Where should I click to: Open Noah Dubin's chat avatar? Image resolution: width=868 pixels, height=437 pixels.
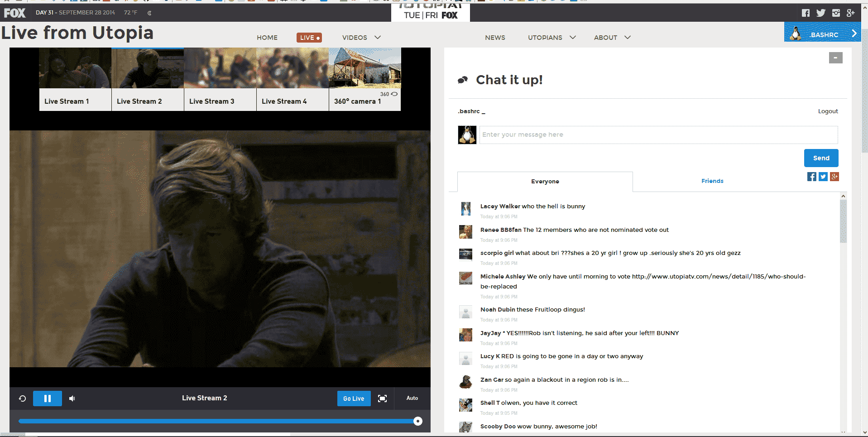point(465,312)
